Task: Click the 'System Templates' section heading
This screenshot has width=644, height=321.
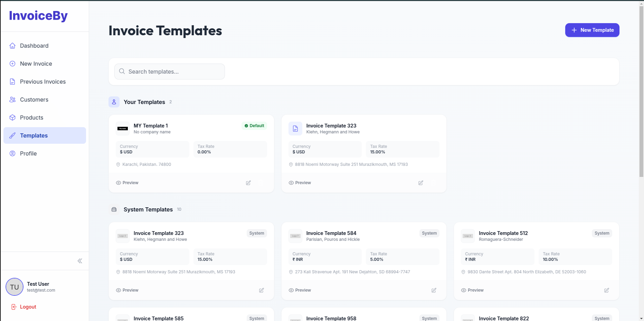Action: (x=148, y=209)
